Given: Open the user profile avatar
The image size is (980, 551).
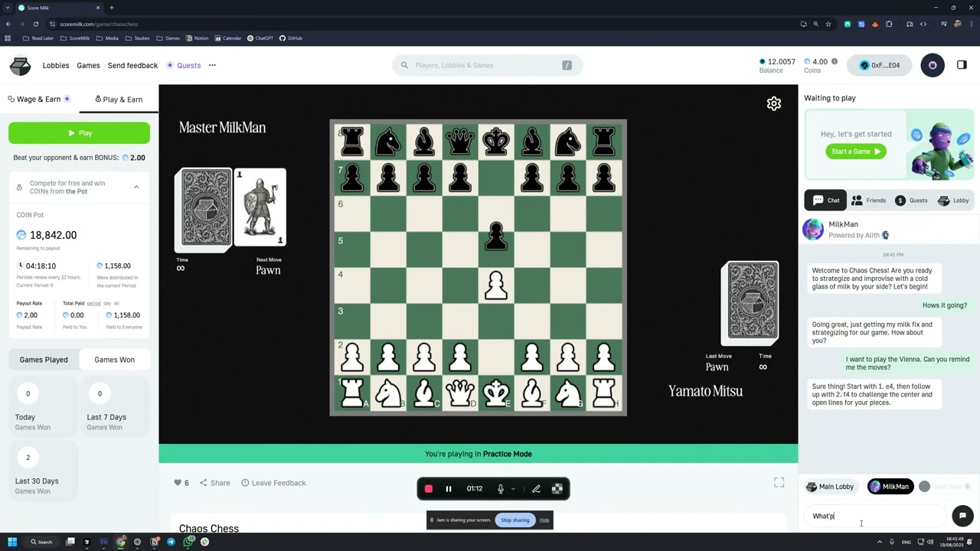Looking at the screenshot, I should tap(932, 66).
